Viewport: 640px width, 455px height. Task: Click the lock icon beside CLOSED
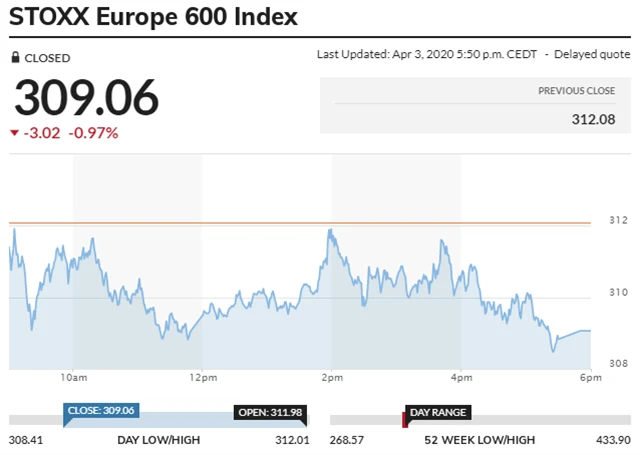[x=15, y=58]
